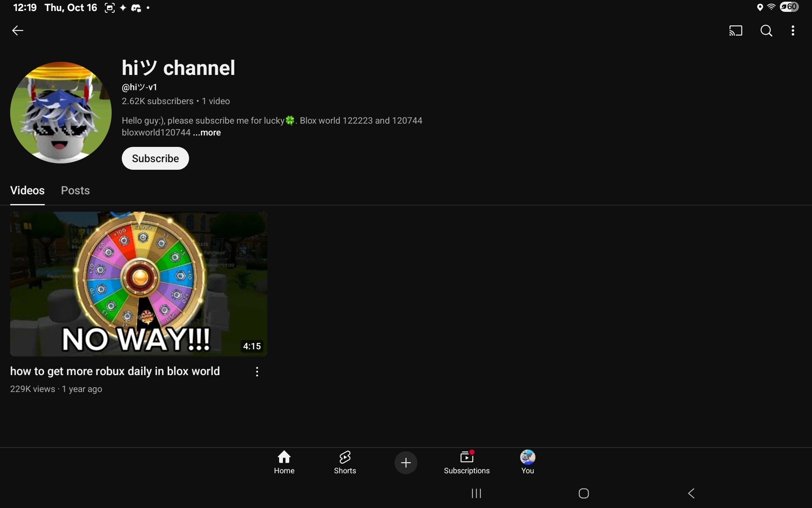Tap the search magnifier icon
The image size is (812, 508).
[x=766, y=30]
